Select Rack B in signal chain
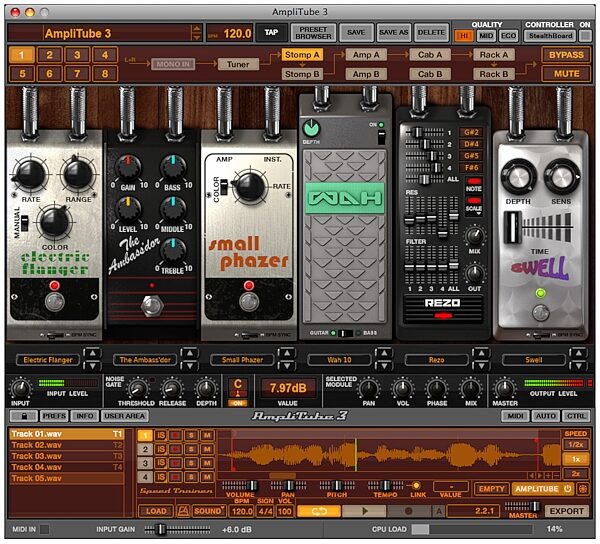 click(x=494, y=74)
